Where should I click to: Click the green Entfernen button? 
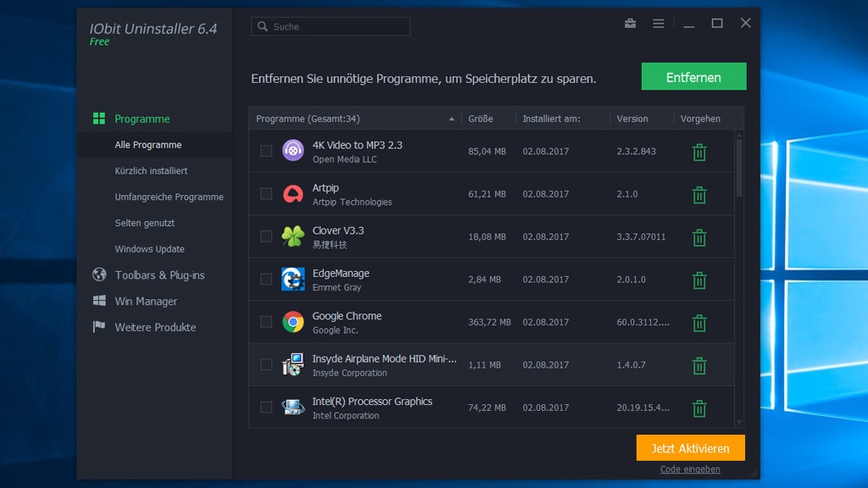coord(693,76)
